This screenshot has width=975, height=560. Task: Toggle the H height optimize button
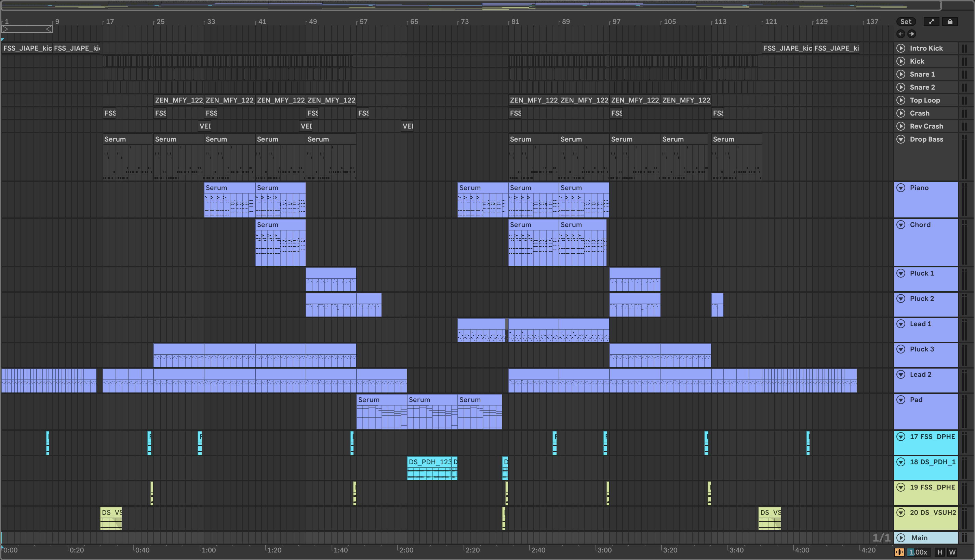pyautogui.click(x=939, y=552)
